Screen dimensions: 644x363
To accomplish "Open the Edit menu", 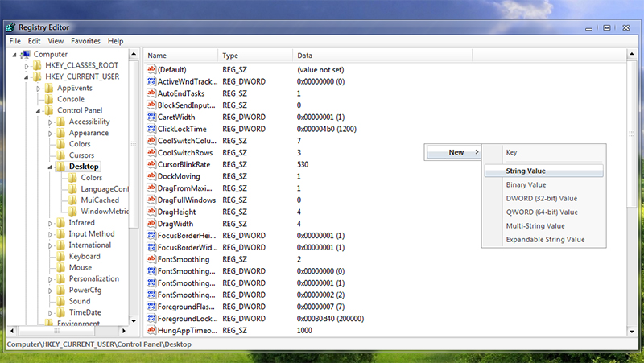I will coord(34,41).
